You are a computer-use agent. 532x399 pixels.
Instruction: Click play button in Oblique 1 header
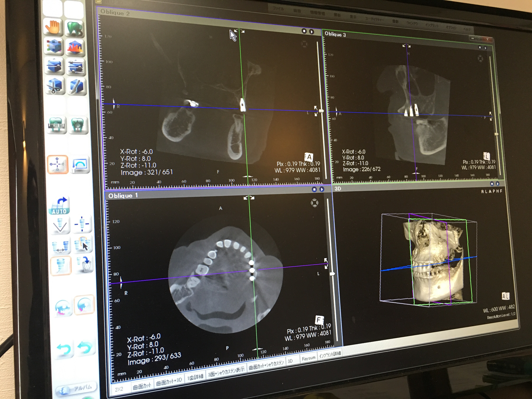322,189
